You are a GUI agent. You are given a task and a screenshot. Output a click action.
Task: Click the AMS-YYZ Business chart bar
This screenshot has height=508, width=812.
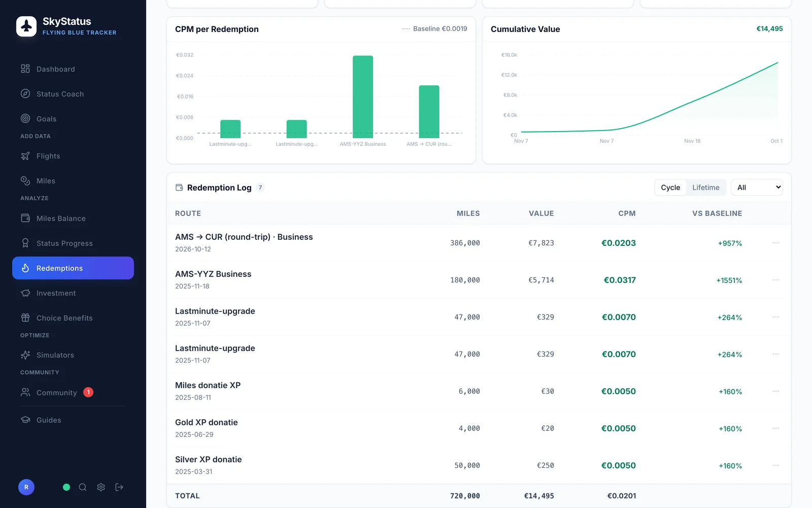pos(363,97)
